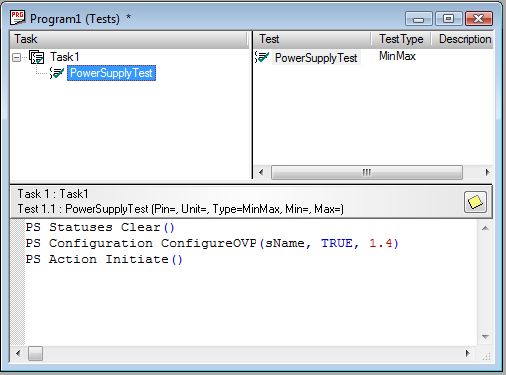Image resolution: width=506 pixels, height=375 pixels.
Task: Click the test list scroll left arrow
Action: pyautogui.click(x=261, y=172)
